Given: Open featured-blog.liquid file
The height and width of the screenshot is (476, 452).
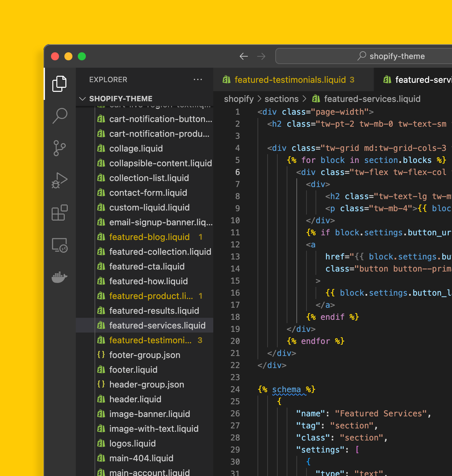Looking at the screenshot, I should 145,237.
